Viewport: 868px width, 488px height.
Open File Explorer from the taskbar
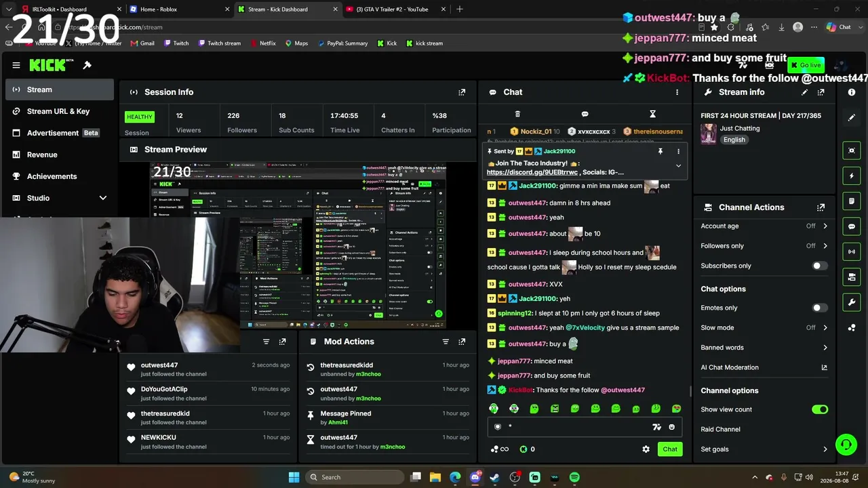435,477
